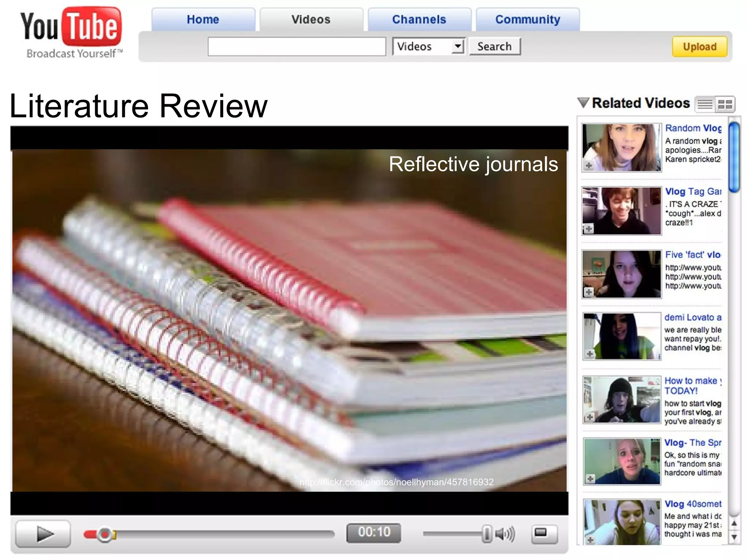Switch Related Videos to list view

click(x=705, y=105)
